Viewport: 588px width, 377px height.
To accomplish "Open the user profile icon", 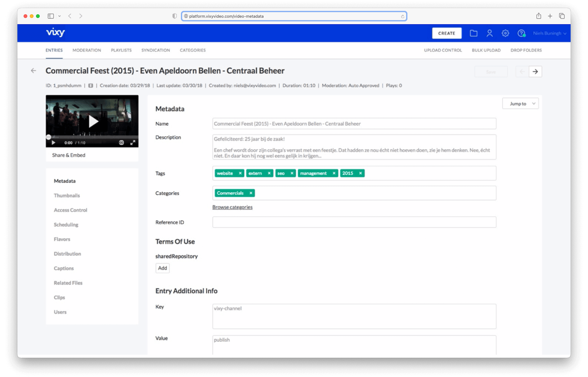I will click(x=490, y=33).
